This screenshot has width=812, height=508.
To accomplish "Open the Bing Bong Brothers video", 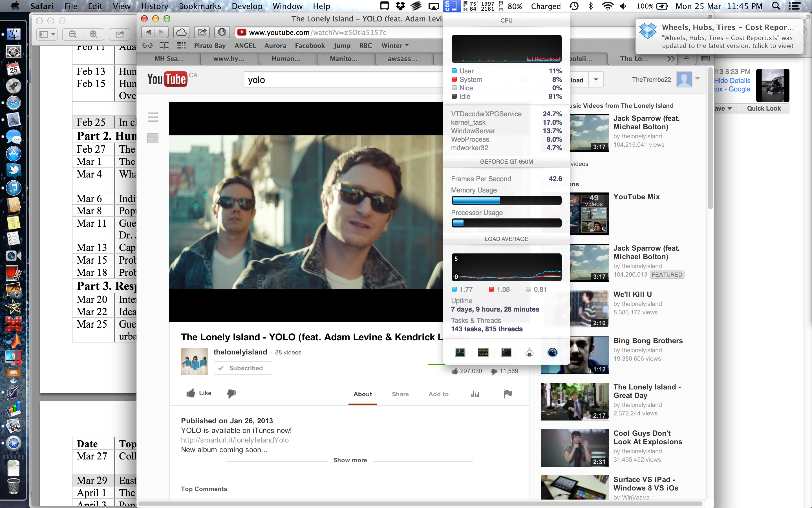I will [x=648, y=340].
